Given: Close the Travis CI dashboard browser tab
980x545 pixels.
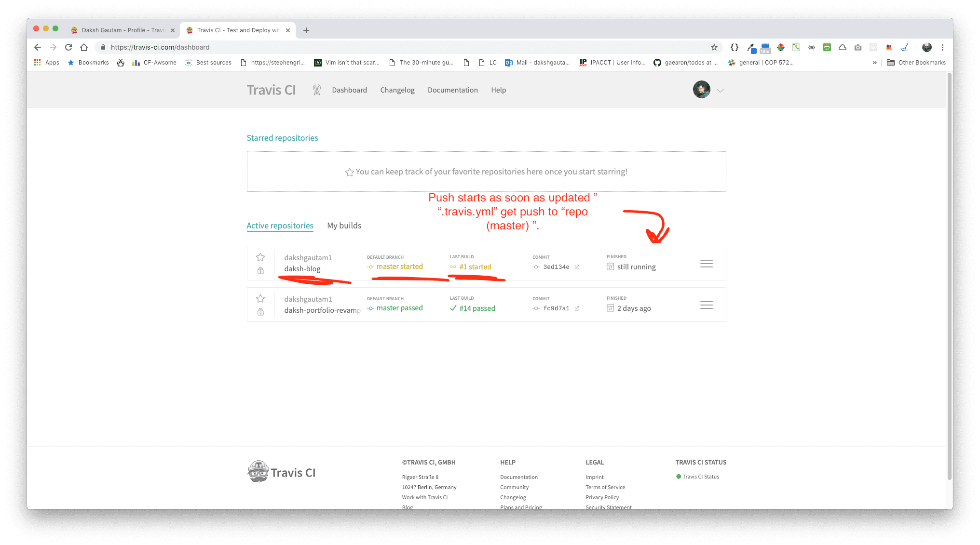Looking at the screenshot, I should (288, 30).
